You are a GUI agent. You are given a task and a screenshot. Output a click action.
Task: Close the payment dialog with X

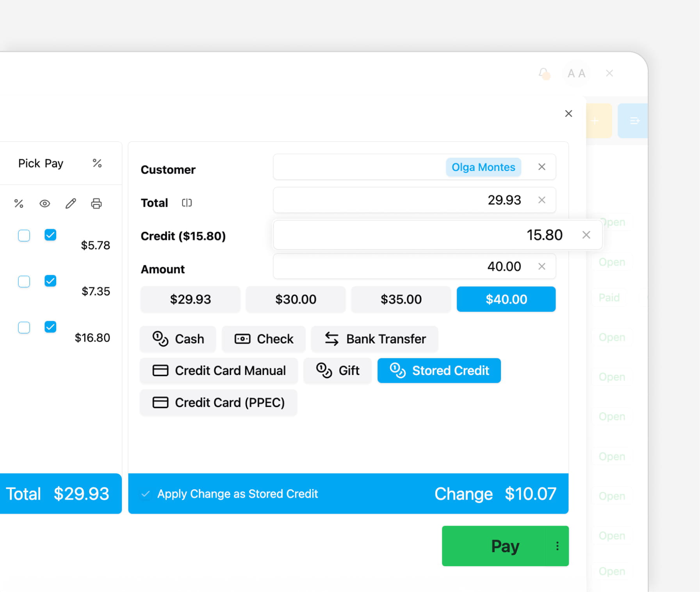(568, 114)
